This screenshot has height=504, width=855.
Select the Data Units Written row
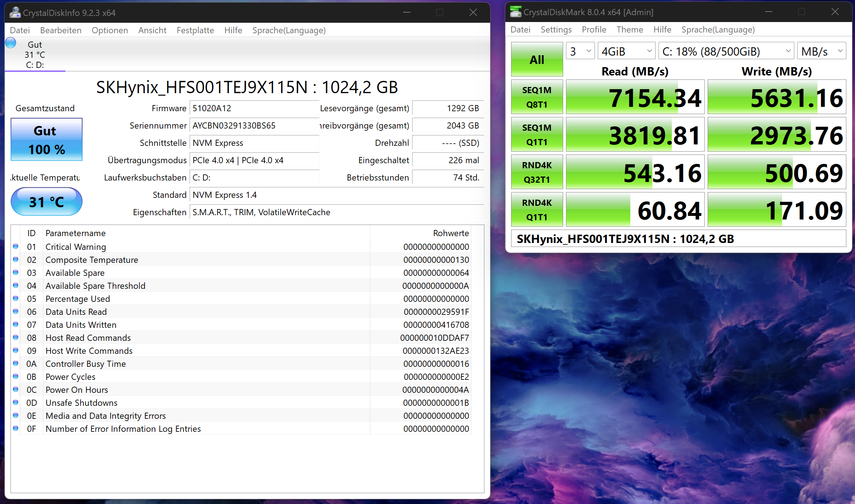pyautogui.click(x=241, y=325)
